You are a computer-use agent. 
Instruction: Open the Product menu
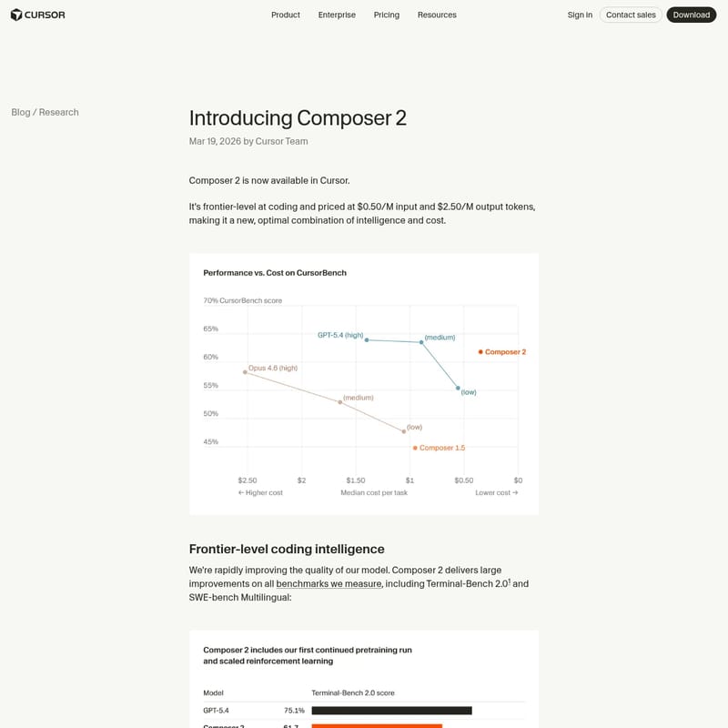[286, 15]
